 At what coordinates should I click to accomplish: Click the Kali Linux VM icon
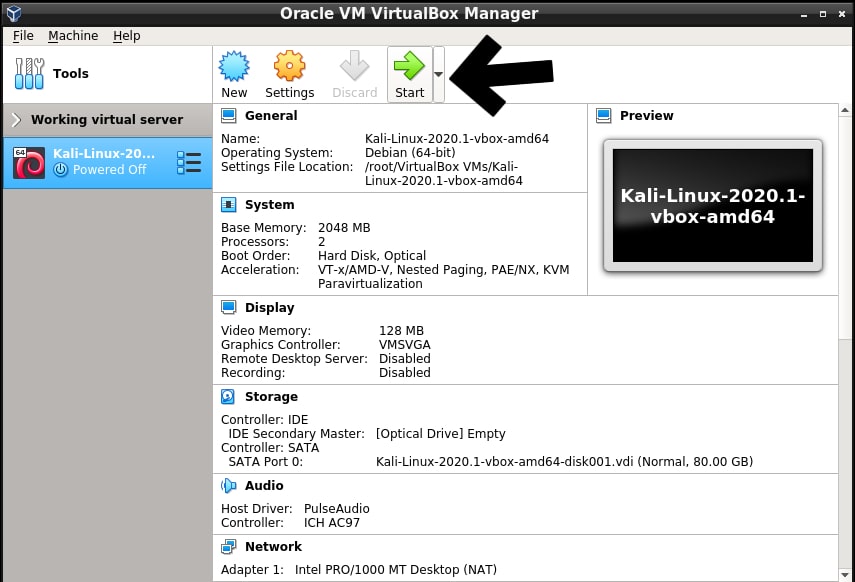pos(27,161)
